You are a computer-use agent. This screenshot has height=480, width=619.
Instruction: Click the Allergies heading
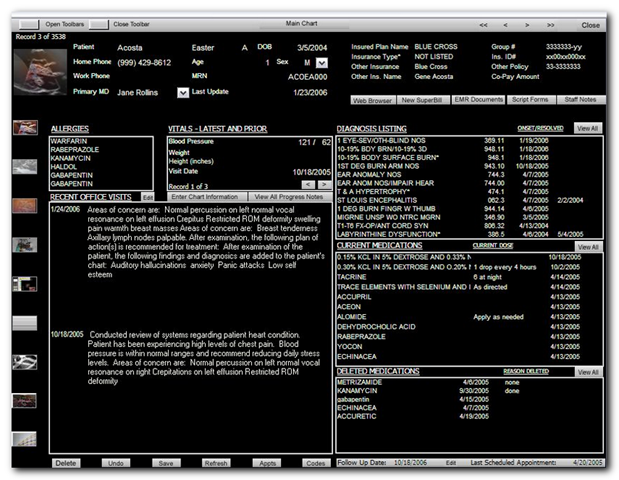[x=70, y=129]
